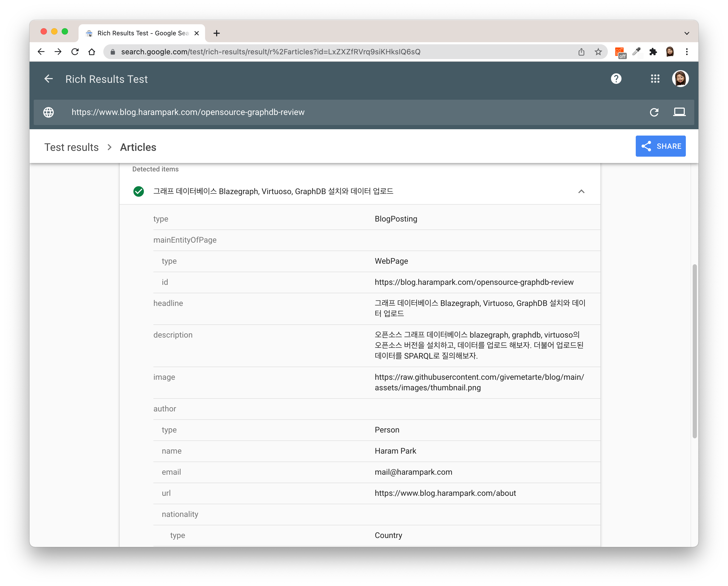This screenshot has height=586, width=728.
Task: Open the browser extensions puzzle icon
Action: tap(653, 52)
